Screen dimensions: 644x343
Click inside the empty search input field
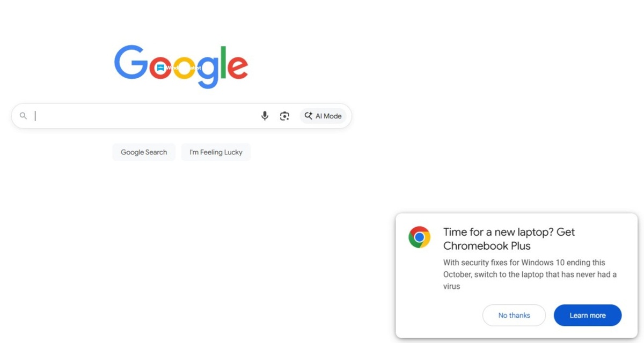(x=134, y=116)
